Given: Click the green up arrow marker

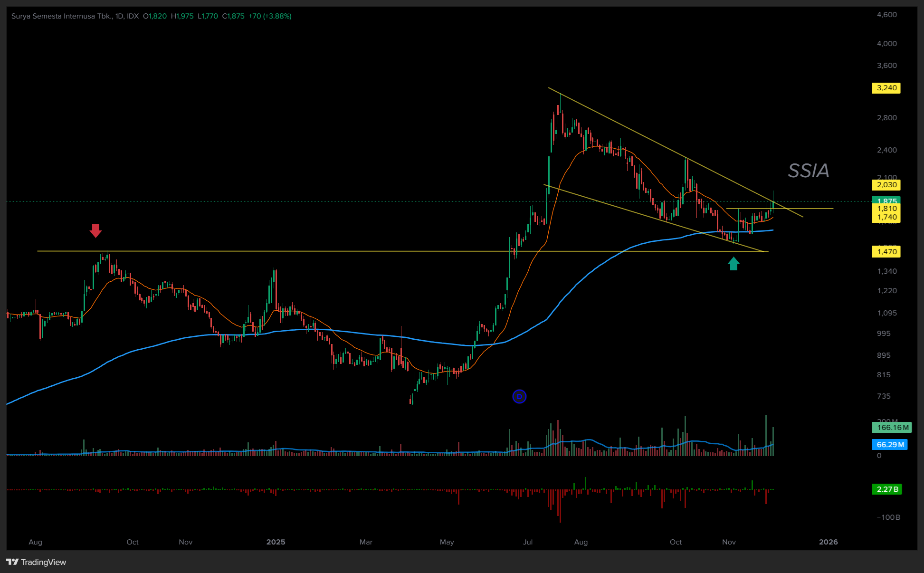Looking at the screenshot, I should coord(733,264).
